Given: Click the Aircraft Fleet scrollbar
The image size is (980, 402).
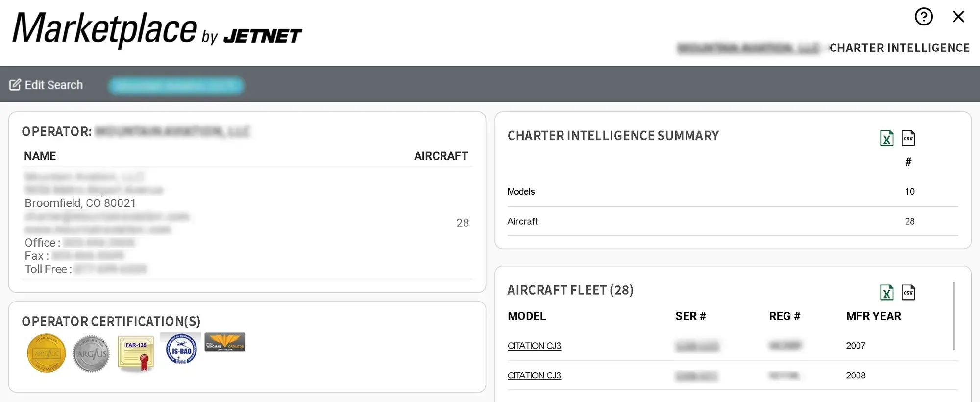Looking at the screenshot, I should [x=954, y=316].
